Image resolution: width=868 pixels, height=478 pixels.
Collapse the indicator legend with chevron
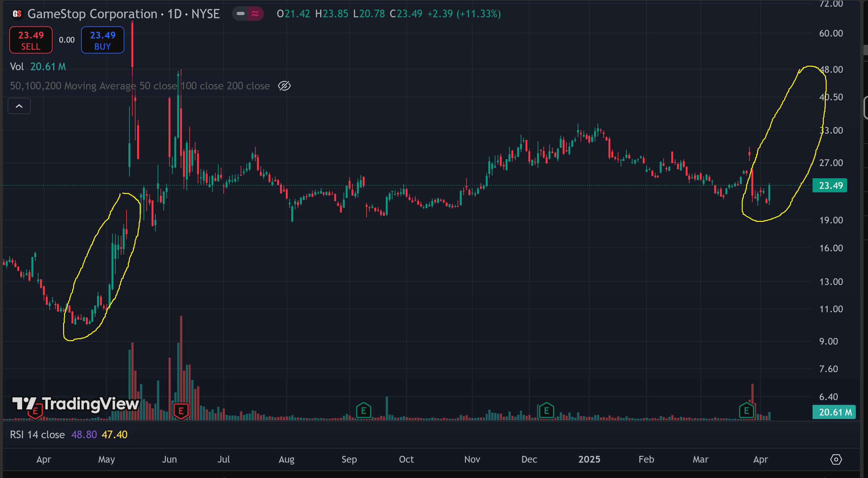pyautogui.click(x=19, y=106)
